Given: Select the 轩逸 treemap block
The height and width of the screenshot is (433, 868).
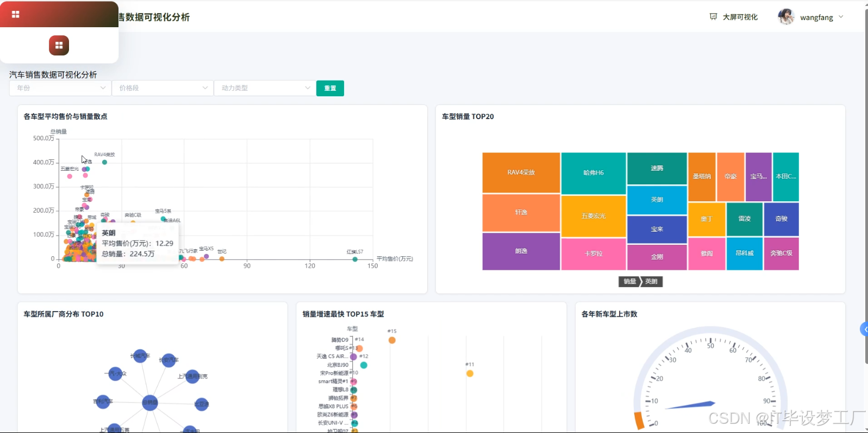Looking at the screenshot, I should click(521, 213).
